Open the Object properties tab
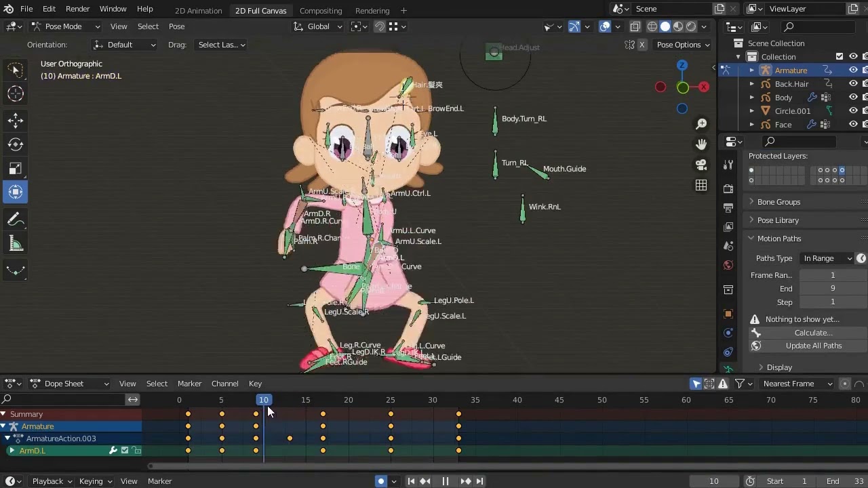This screenshot has width=868, height=488. pos(728,314)
